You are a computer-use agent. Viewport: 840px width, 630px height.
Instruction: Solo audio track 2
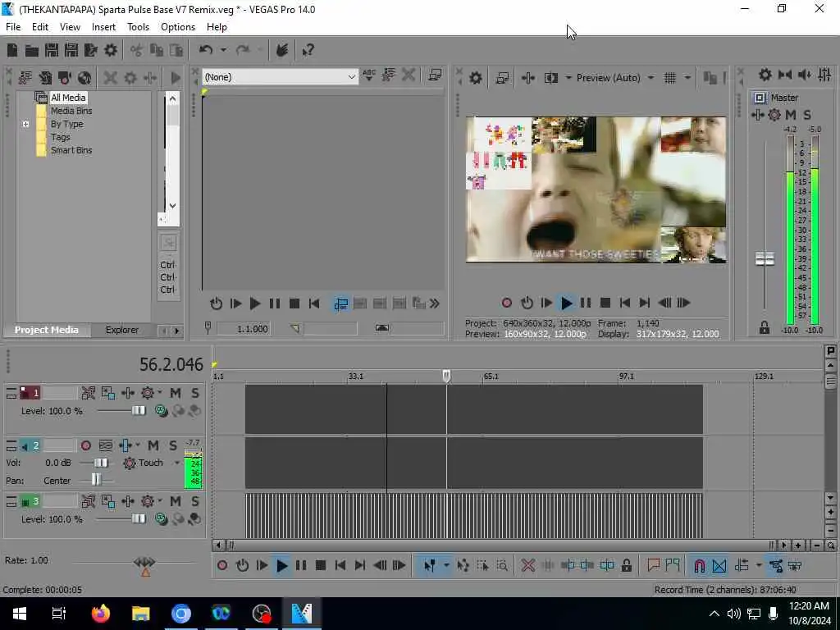173,445
